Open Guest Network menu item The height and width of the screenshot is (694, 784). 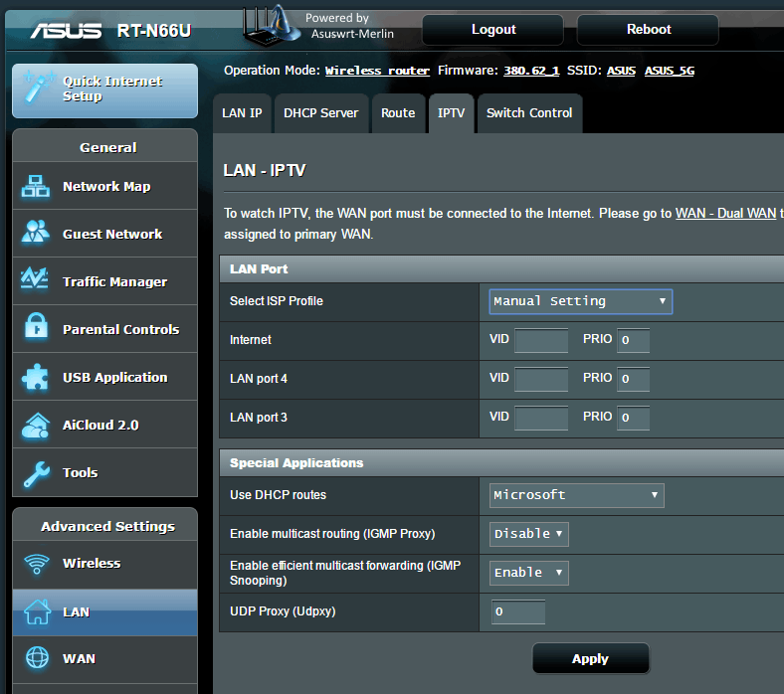[105, 234]
